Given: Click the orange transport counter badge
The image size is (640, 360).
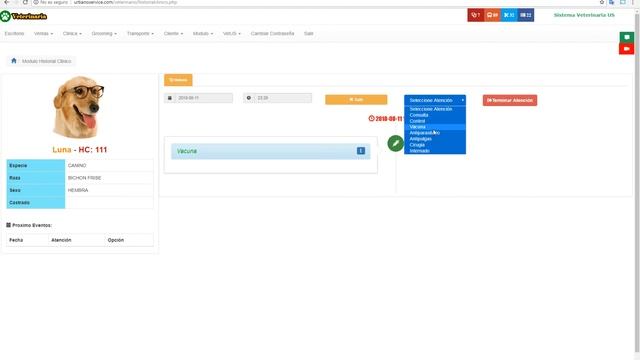Looking at the screenshot, I should coord(492,15).
